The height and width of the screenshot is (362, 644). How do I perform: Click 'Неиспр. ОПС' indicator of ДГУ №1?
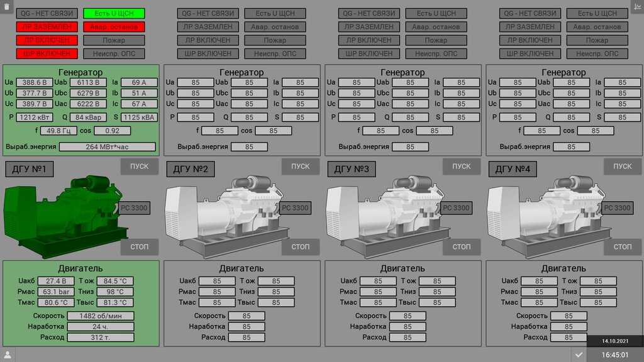(x=114, y=53)
